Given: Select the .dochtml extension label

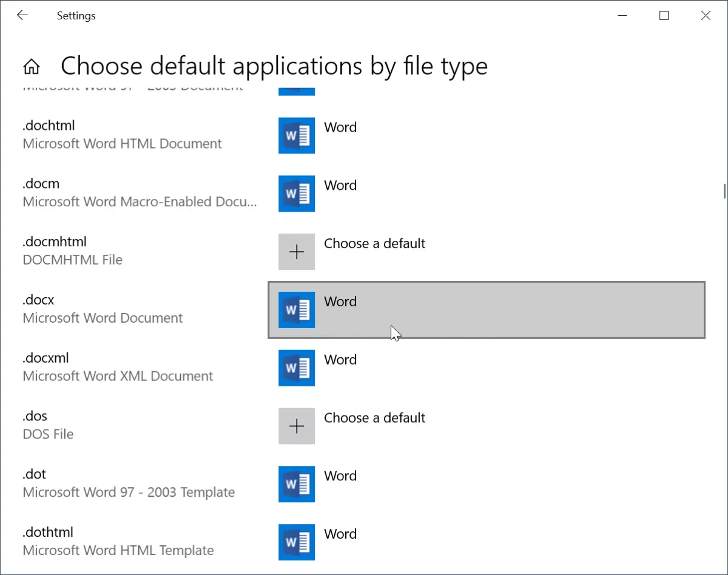Looking at the screenshot, I should click(49, 126).
